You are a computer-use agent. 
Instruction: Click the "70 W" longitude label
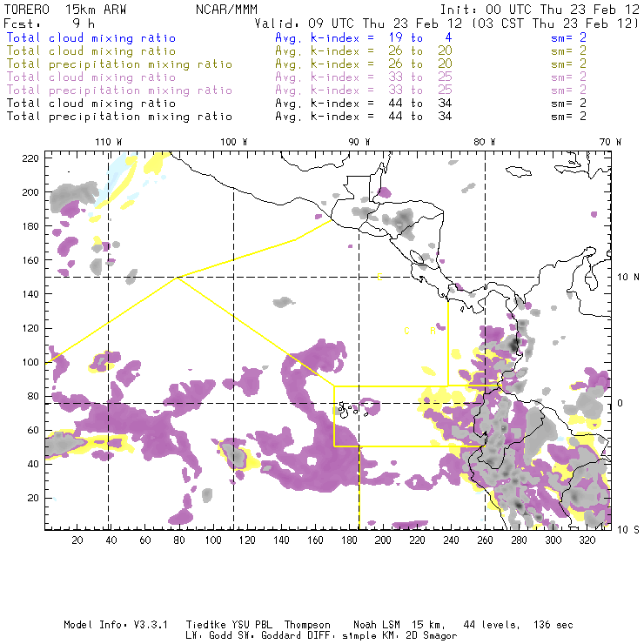click(610, 142)
